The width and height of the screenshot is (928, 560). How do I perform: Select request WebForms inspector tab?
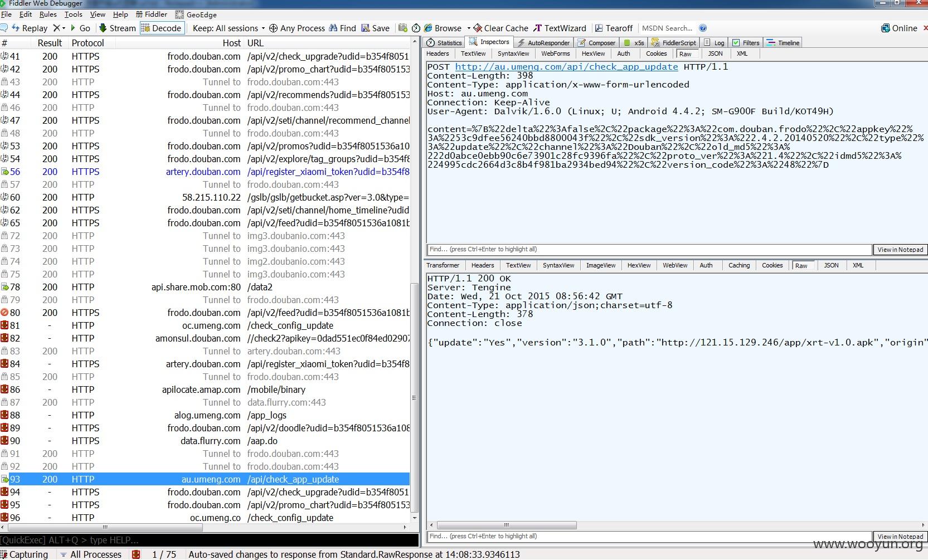[555, 53]
